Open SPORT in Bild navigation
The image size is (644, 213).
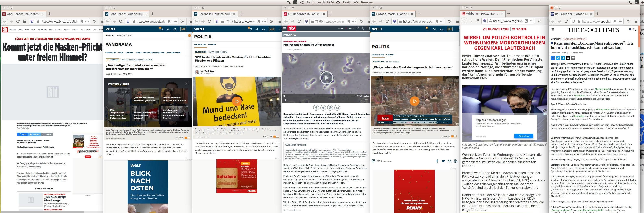51,30
